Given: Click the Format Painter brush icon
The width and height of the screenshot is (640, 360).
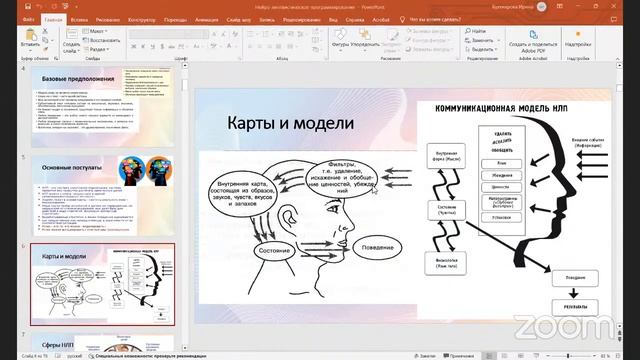Looking at the screenshot, I should click(45, 49).
